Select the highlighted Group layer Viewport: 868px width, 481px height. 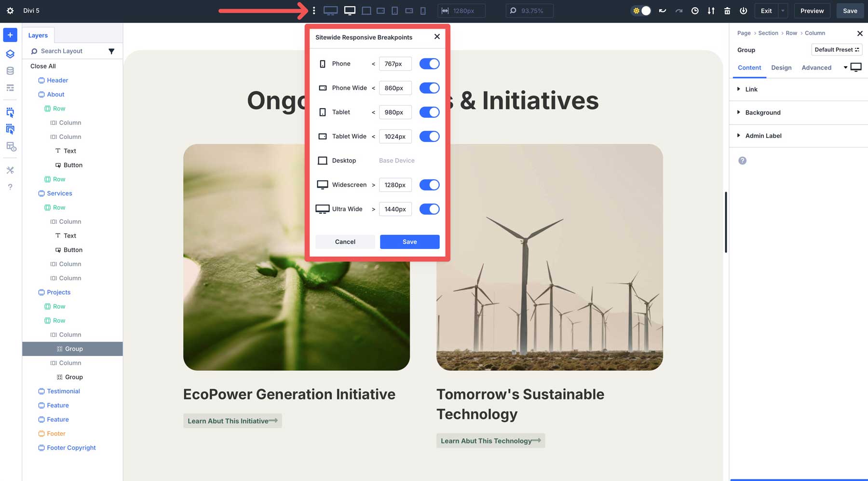[x=72, y=349]
